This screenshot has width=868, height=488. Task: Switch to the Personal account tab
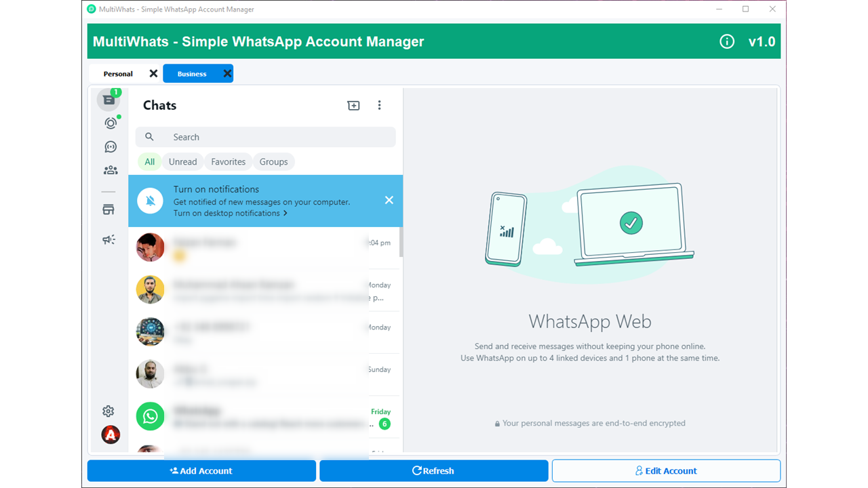pyautogui.click(x=119, y=73)
